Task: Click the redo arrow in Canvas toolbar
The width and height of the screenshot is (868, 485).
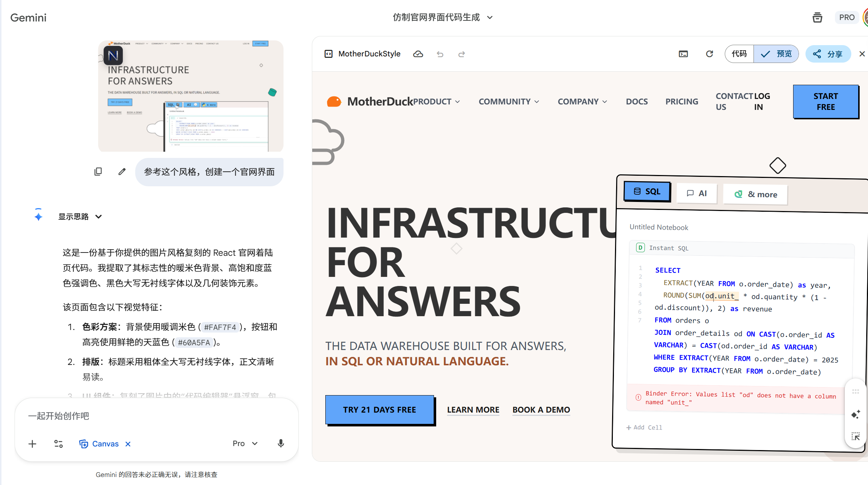Action: (462, 54)
